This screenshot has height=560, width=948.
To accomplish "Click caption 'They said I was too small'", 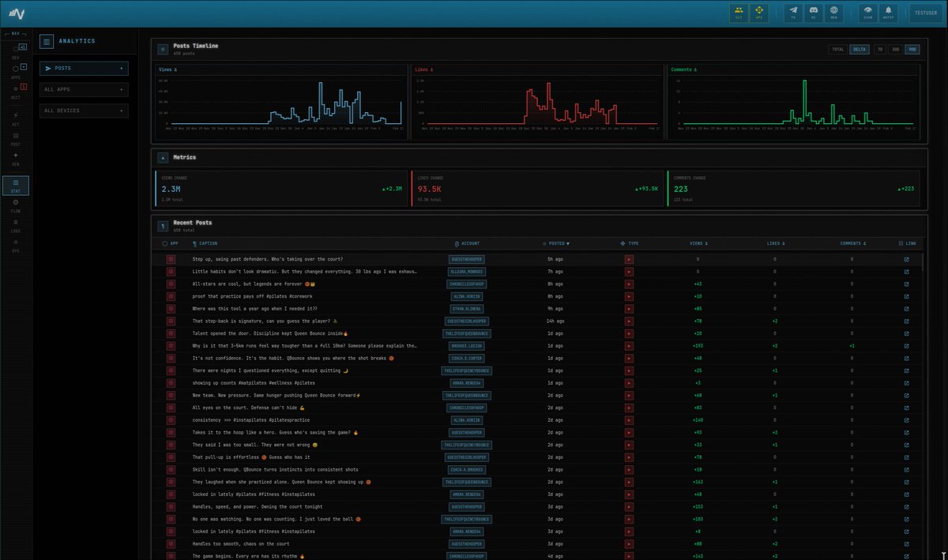I will [255, 445].
